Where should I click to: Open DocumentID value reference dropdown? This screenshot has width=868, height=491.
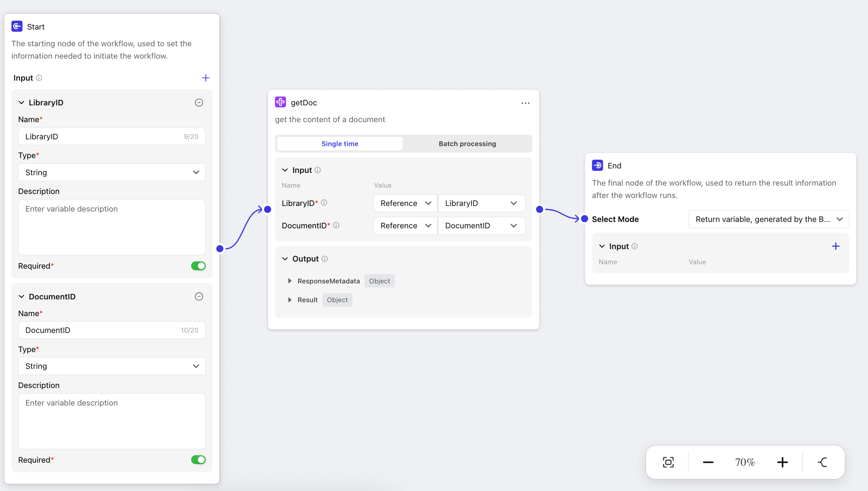(x=481, y=226)
